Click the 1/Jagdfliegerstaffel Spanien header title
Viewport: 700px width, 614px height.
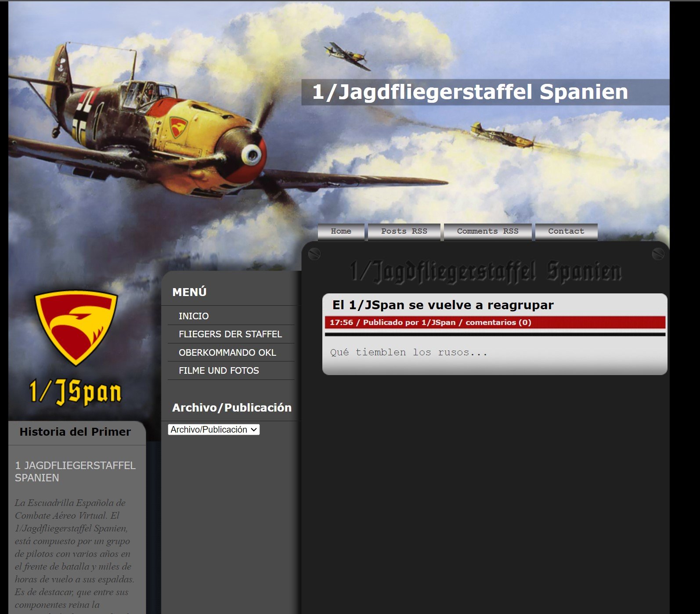point(470,92)
